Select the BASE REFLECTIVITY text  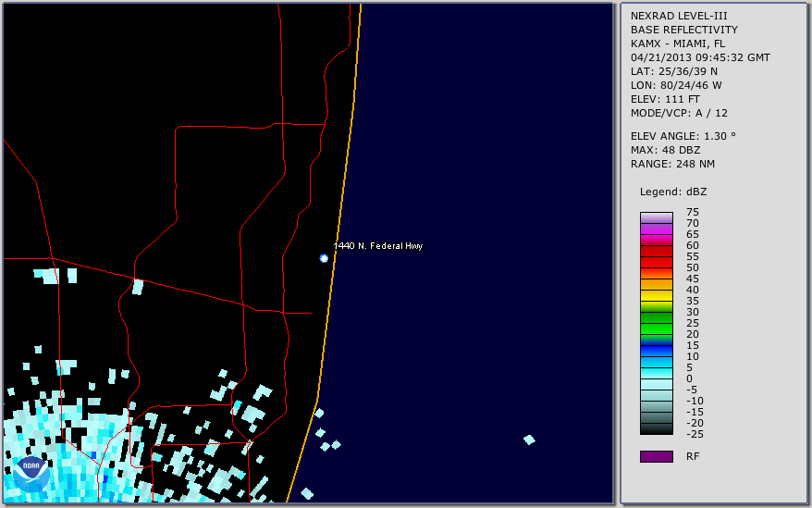[684, 30]
